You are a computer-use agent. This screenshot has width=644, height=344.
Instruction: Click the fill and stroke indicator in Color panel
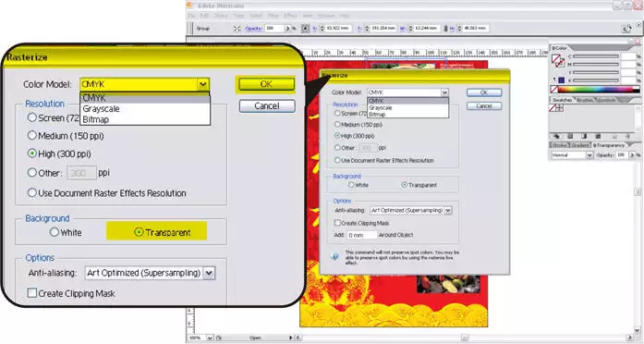tap(558, 61)
